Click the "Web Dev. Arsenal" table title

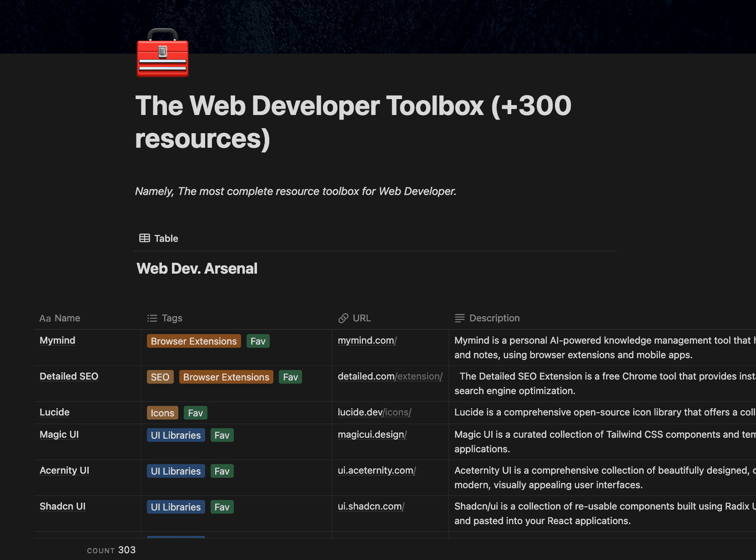click(x=197, y=268)
